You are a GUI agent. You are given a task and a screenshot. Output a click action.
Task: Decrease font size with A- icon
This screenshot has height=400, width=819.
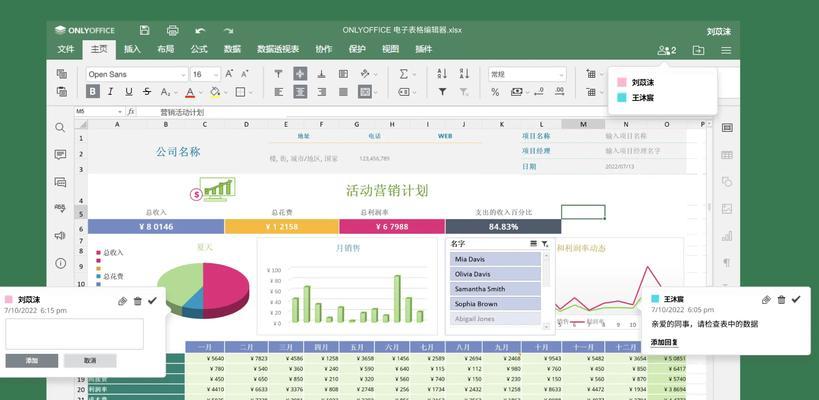pyautogui.click(x=244, y=74)
